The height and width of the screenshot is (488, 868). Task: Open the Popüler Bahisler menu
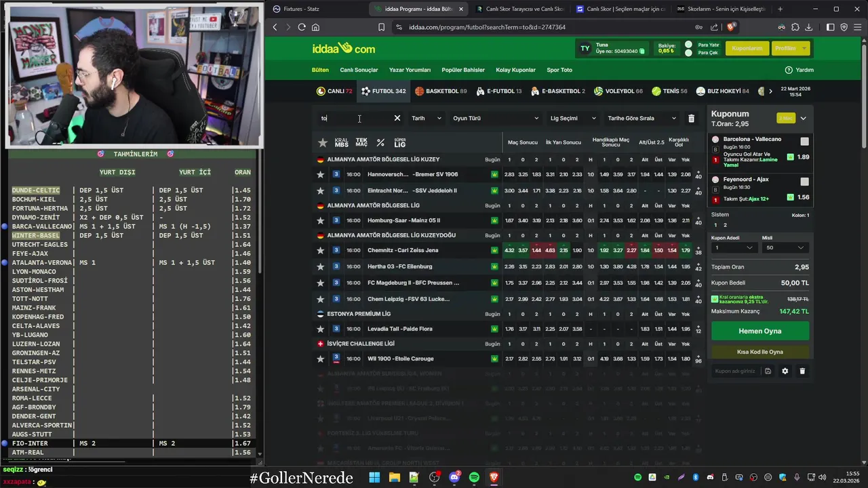tap(463, 70)
